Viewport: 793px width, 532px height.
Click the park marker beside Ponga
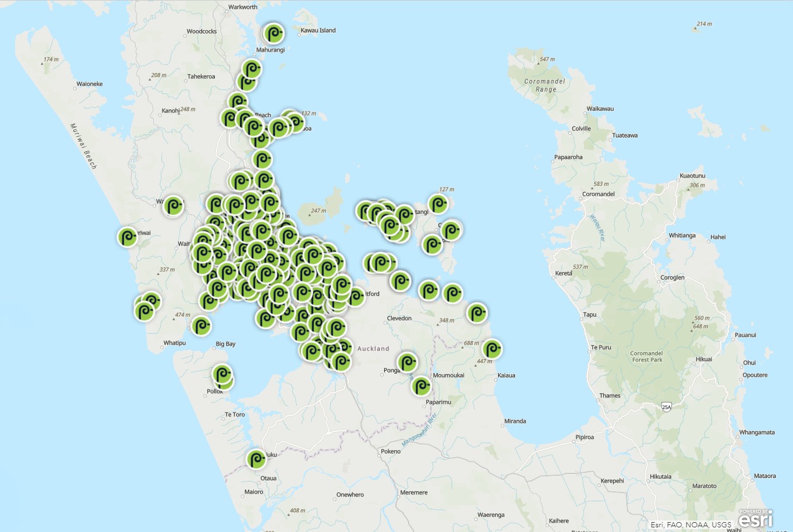tap(408, 363)
